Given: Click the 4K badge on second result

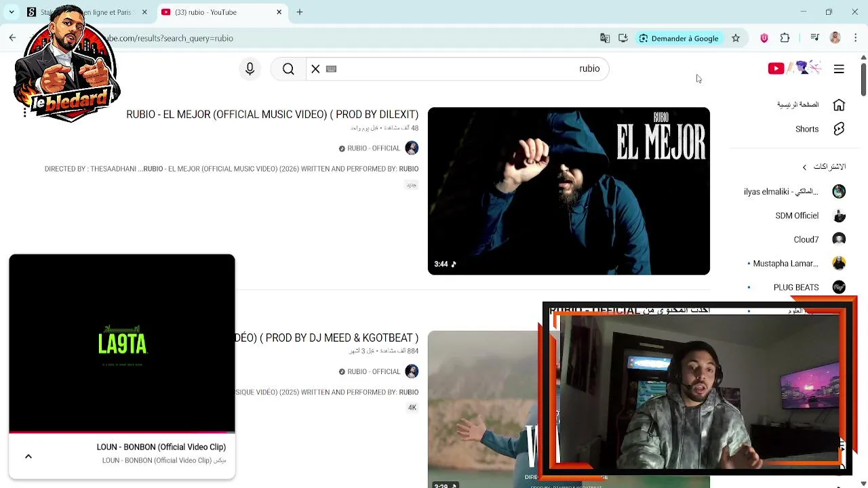Looking at the screenshot, I should pyautogui.click(x=412, y=408).
